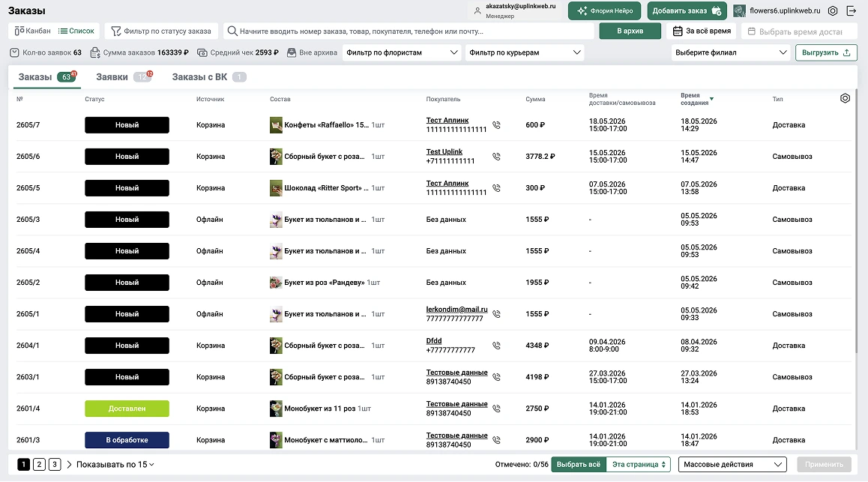The image size is (868, 482).
Task: Click the user profile icon near akazatsky email
Action: [477, 10]
